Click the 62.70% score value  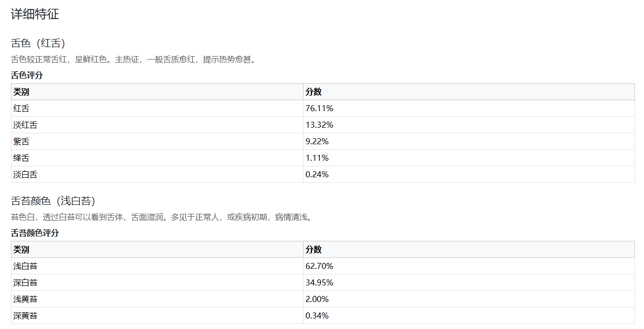(x=319, y=266)
